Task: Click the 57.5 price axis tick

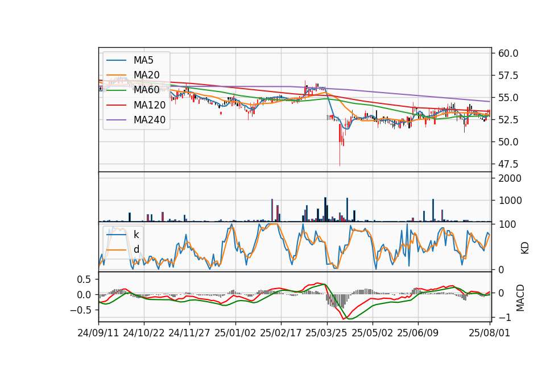Action: click(508, 76)
